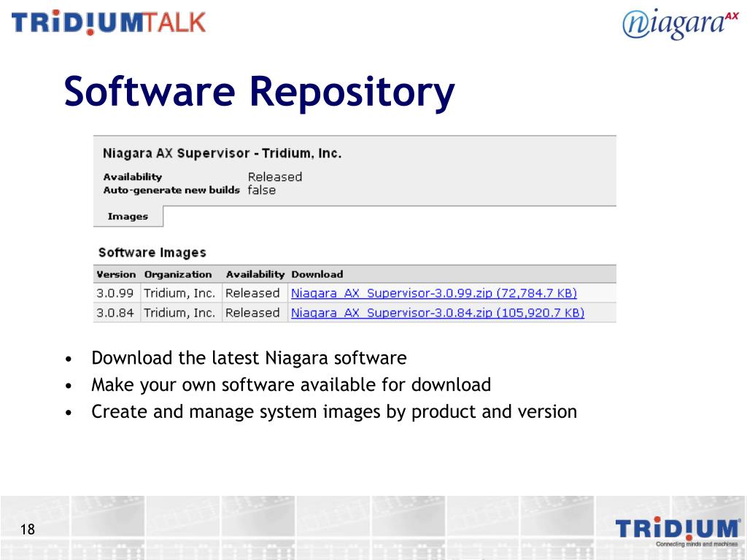This screenshot has width=747, height=560.
Task: Click Tridium, Inc. in the 3.0.84 row
Action: pyautogui.click(x=179, y=313)
